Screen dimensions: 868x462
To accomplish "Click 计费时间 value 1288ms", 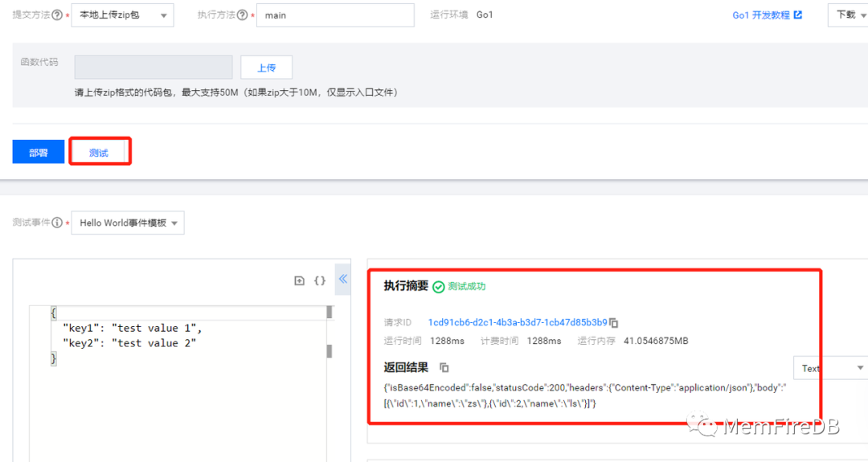I will coord(544,341).
